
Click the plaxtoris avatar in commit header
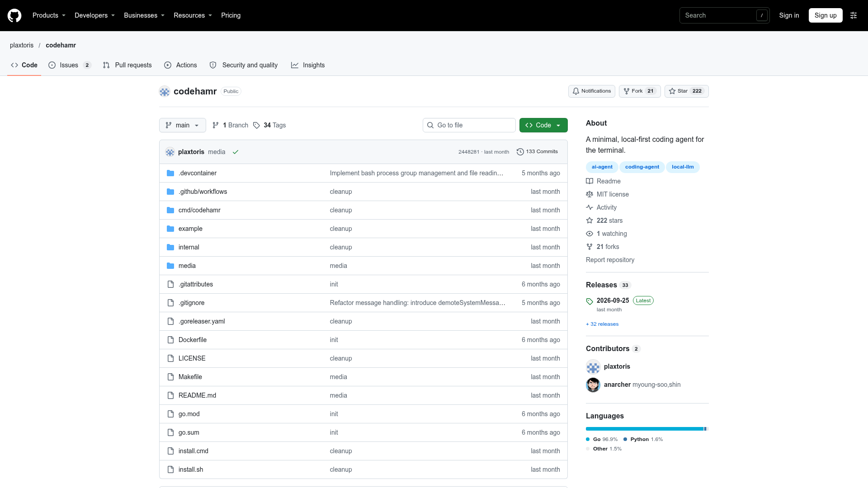[x=170, y=152]
